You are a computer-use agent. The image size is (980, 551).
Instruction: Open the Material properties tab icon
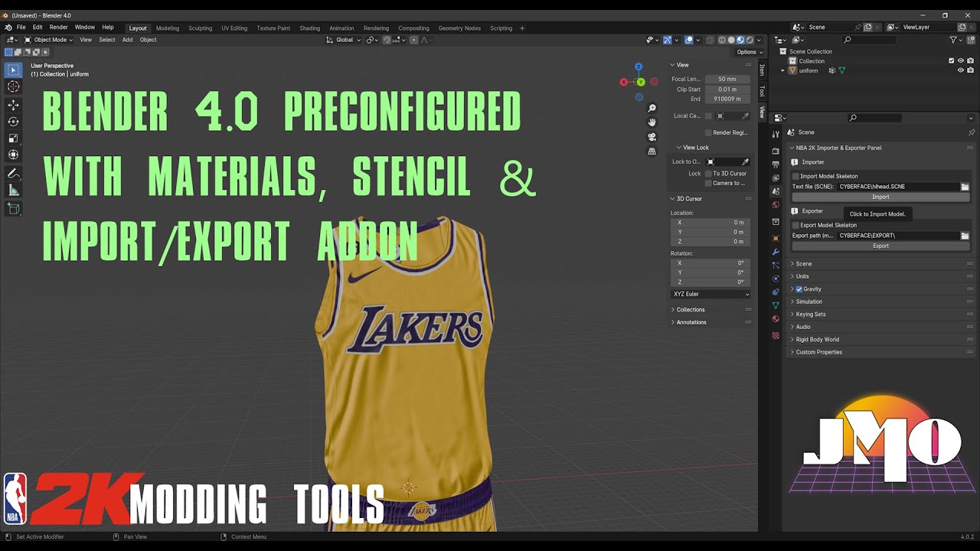[x=776, y=318]
